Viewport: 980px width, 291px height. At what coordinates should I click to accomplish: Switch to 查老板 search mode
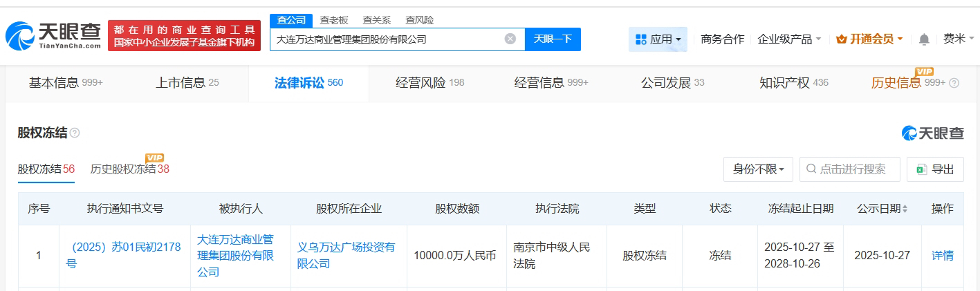pos(334,20)
